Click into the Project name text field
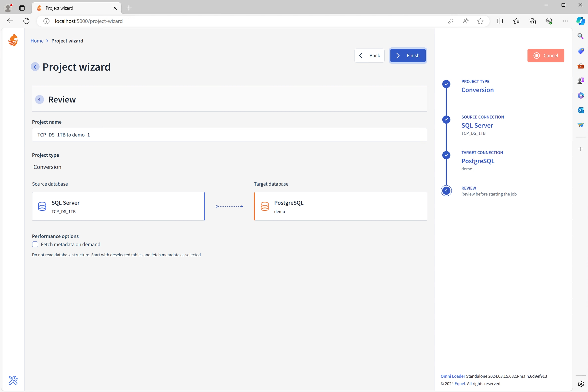The height and width of the screenshot is (392, 588). tap(229, 135)
